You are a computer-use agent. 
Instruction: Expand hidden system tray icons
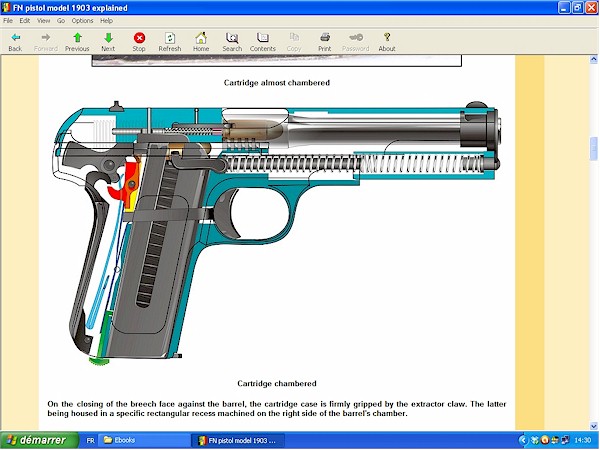523,440
